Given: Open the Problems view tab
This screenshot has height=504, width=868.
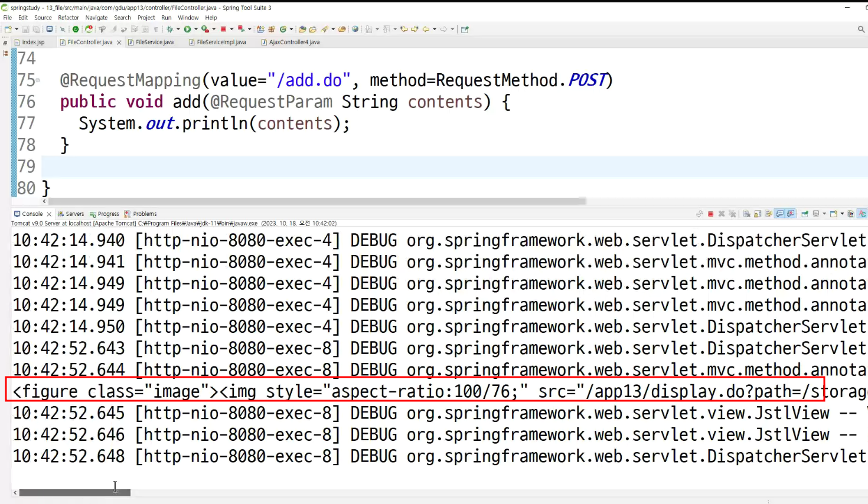Looking at the screenshot, I should pos(141,214).
